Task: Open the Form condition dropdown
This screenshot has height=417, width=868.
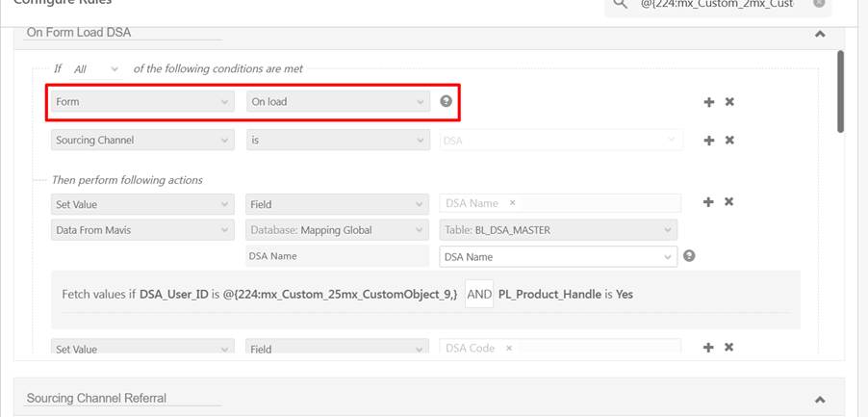Action: [x=141, y=101]
